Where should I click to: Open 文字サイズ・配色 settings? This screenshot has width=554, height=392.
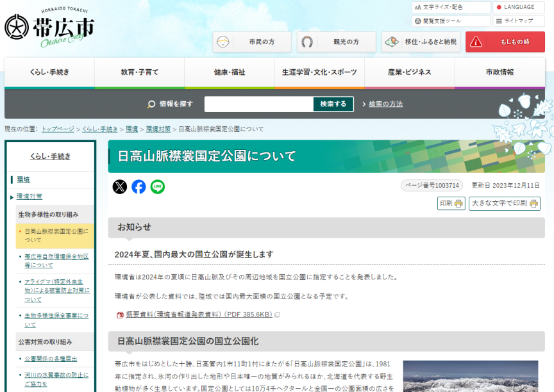(450, 7)
